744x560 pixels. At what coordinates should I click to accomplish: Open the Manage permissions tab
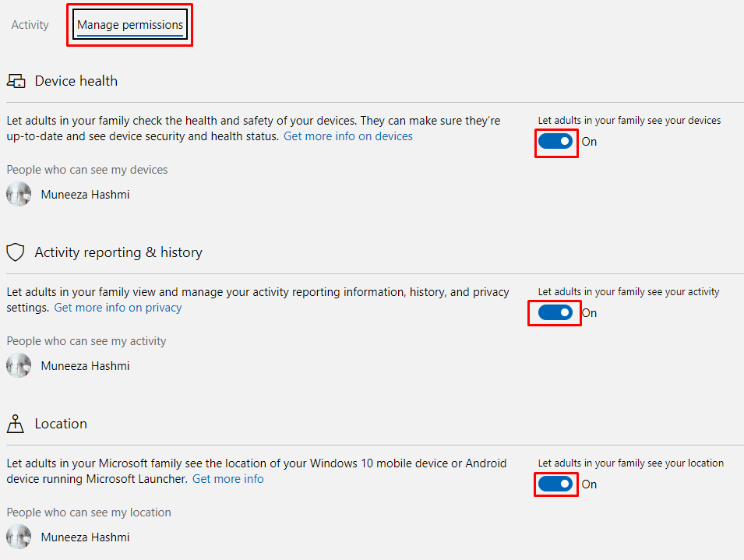[130, 25]
